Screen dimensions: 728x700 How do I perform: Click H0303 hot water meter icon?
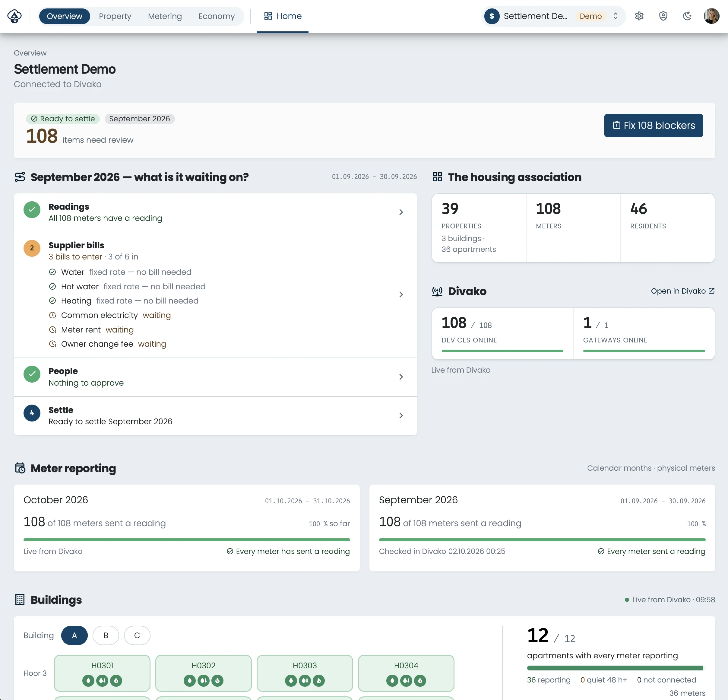click(x=305, y=681)
